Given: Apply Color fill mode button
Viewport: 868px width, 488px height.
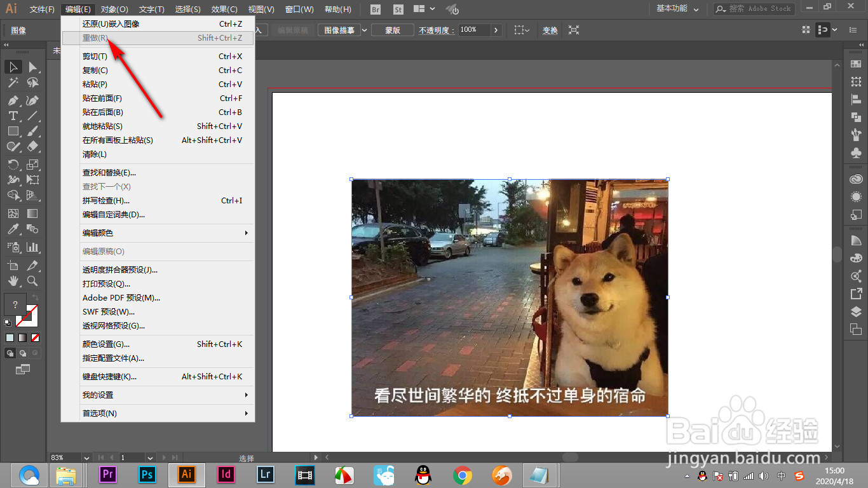Looking at the screenshot, I should tap(10, 337).
